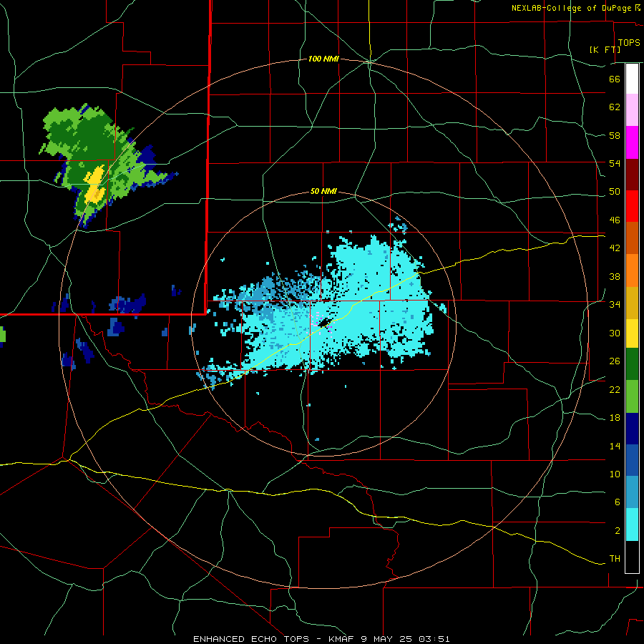The image size is (644, 644).
Task: Click the light green 18–22 kft legend swatch
Action: (x=632, y=396)
